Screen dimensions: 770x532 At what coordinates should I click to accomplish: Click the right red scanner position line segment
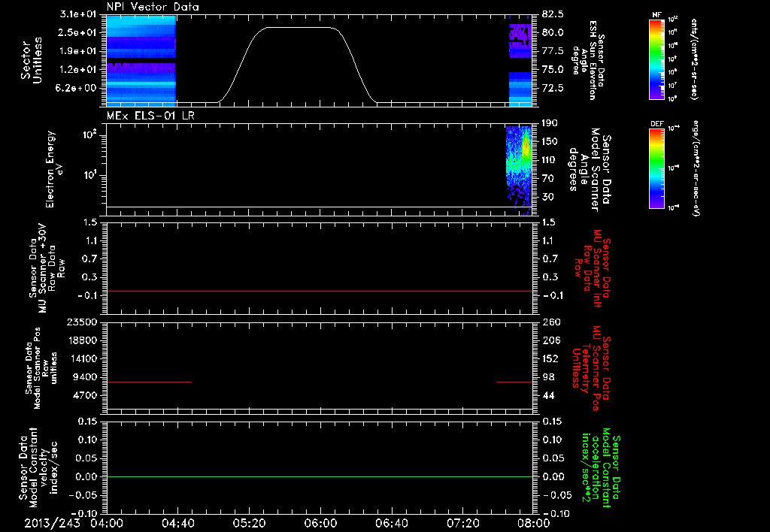coord(514,382)
